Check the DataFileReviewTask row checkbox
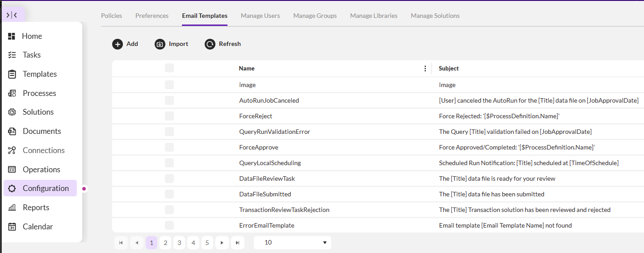This screenshot has width=644, height=253. [169, 178]
